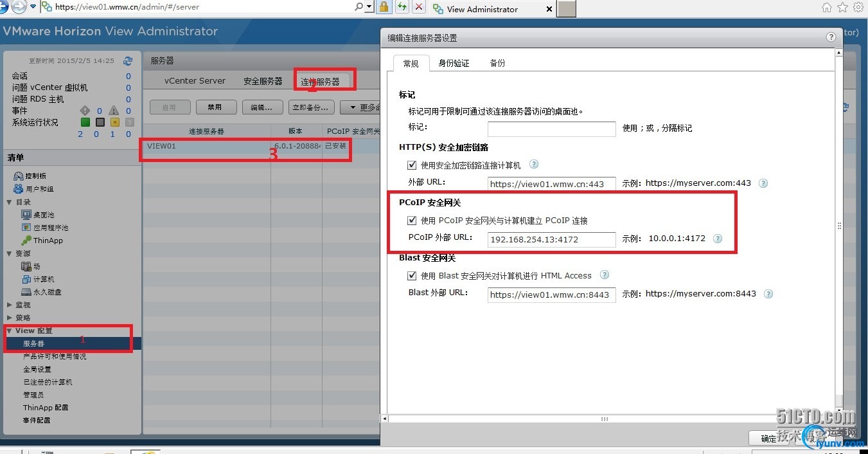868x454 pixels.
Task: Click the browser forward arrow button
Action: 19,7
